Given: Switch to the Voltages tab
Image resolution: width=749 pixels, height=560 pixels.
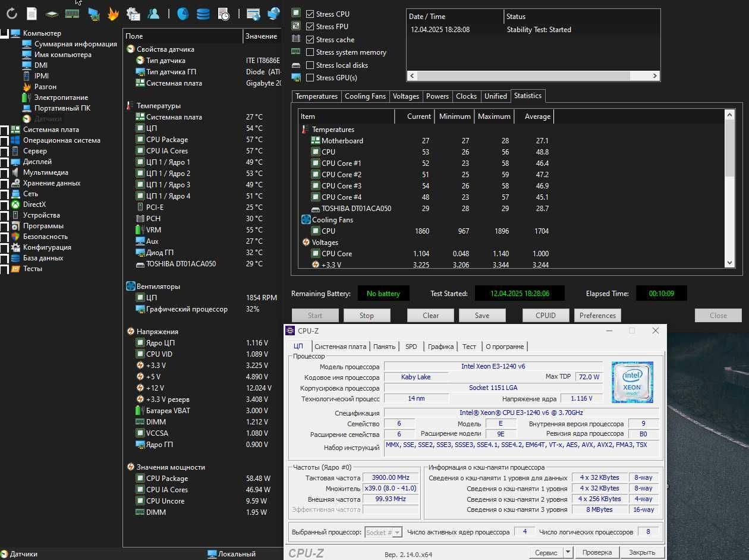Looking at the screenshot, I should [406, 96].
